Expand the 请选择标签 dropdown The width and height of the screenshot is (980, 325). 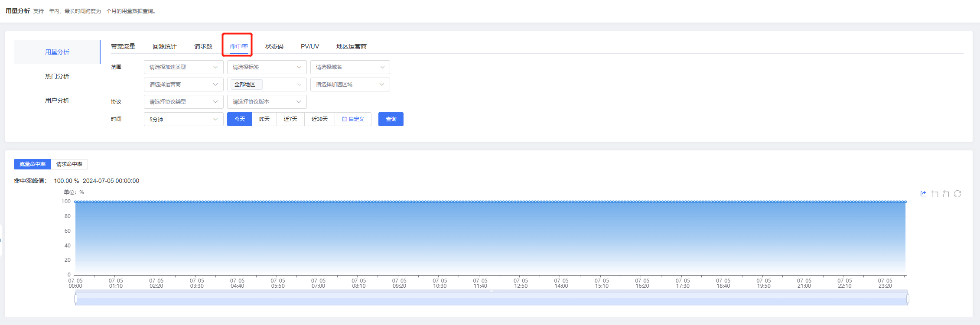tap(267, 67)
